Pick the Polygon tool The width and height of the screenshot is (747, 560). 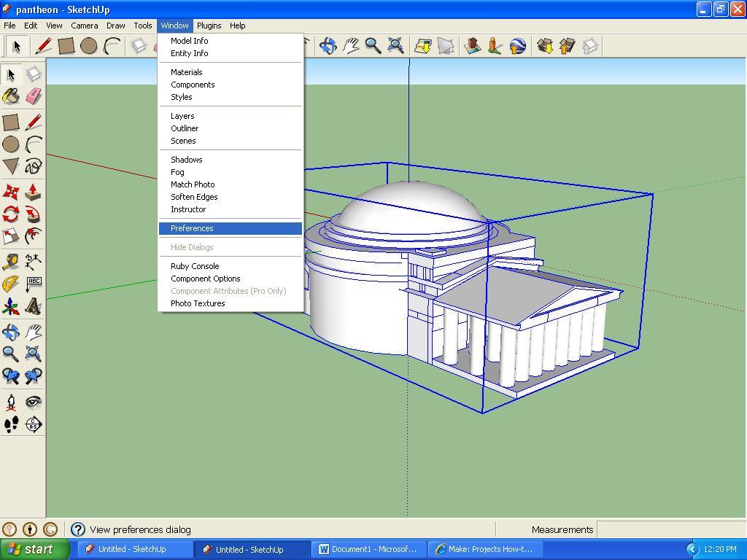tap(11, 166)
